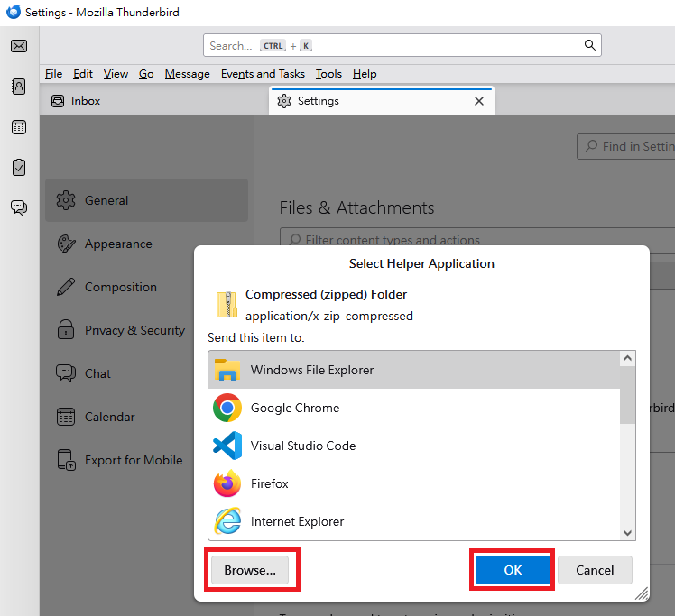Click the Google Chrome icon
675x616 pixels.
click(227, 408)
